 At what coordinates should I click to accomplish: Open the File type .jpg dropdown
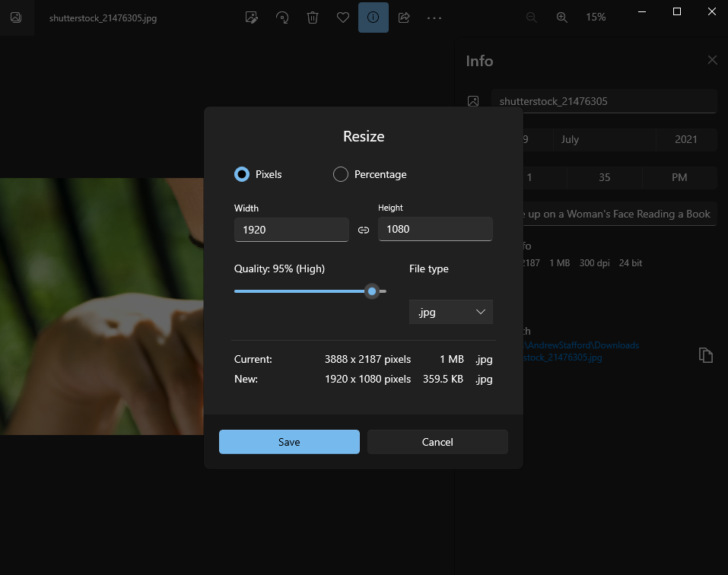(x=451, y=312)
